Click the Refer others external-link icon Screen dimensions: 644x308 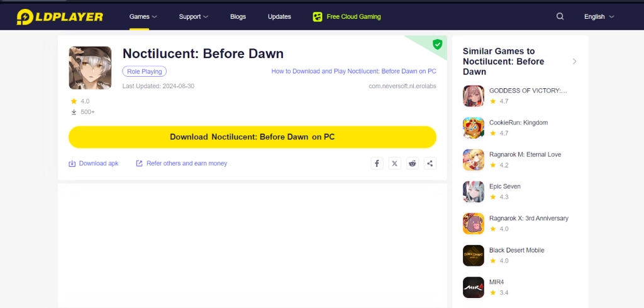[139, 164]
